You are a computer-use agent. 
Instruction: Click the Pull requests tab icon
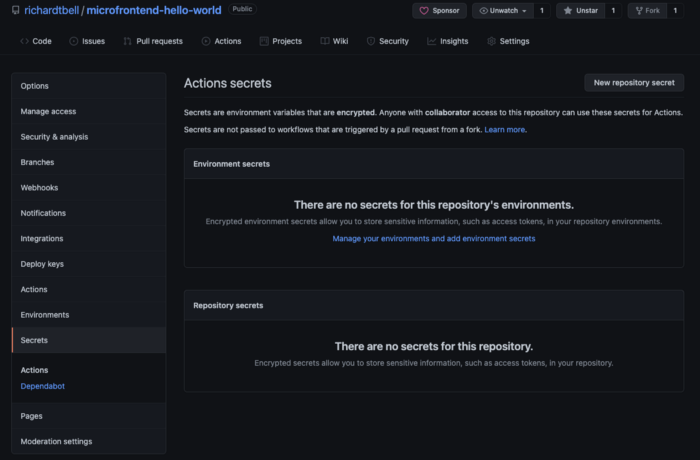click(127, 41)
